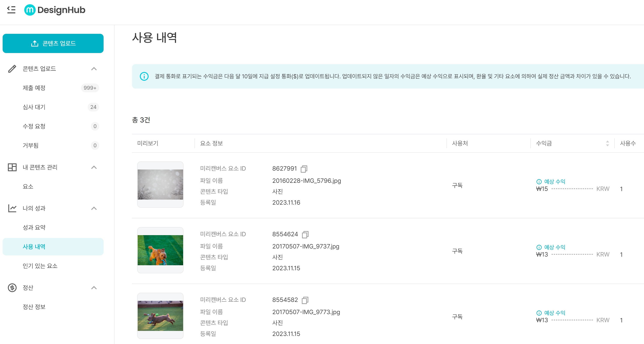Copy element ID 8554582
The image size is (644, 344).
tap(305, 300)
